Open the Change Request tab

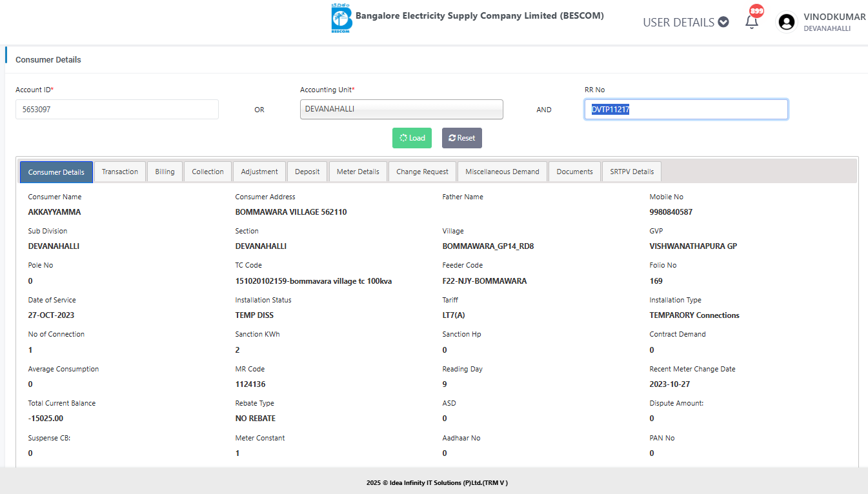pos(422,172)
